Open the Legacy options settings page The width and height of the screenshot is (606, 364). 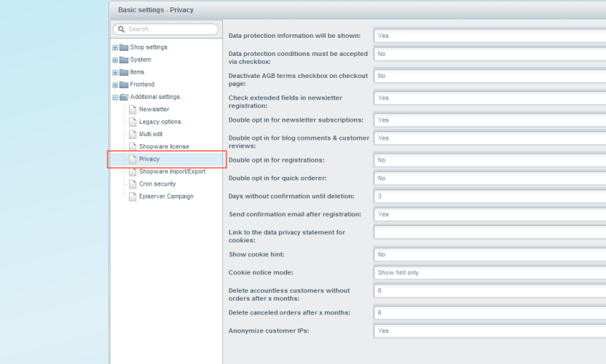[x=160, y=122]
